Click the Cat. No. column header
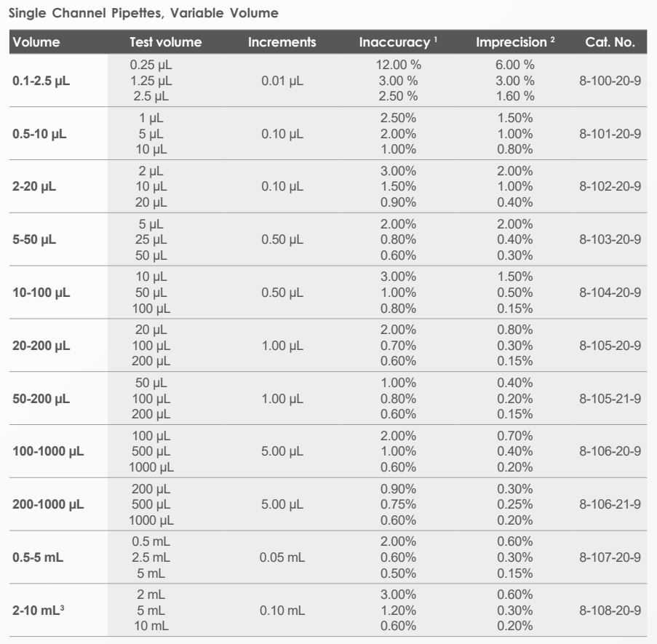Viewport: 657px width, 644px height. click(x=610, y=42)
